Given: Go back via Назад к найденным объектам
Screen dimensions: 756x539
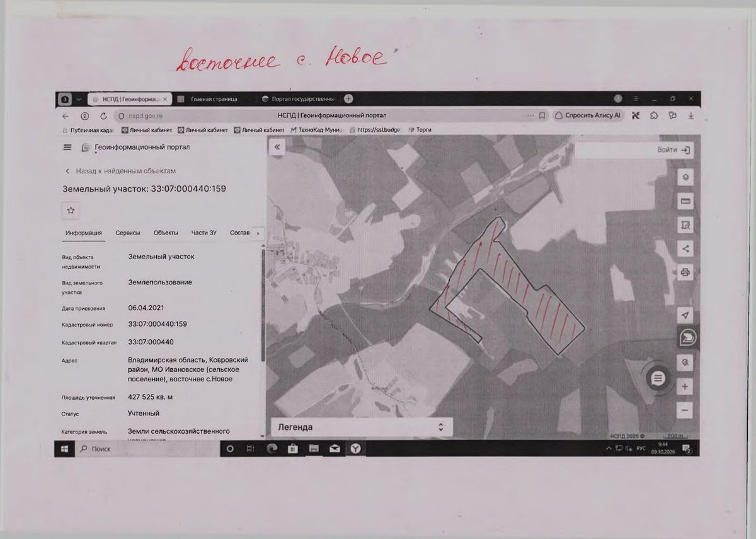Looking at the screenshot, I should click(120, 171).
